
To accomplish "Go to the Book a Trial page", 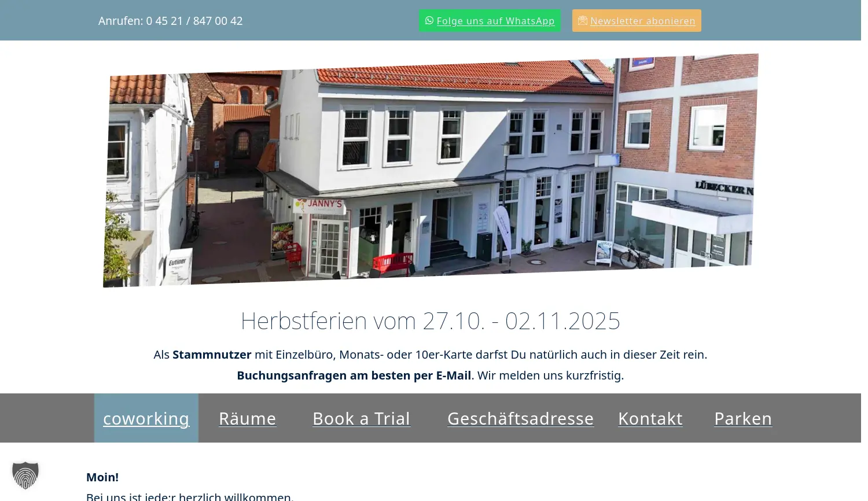I will [361, 418].
